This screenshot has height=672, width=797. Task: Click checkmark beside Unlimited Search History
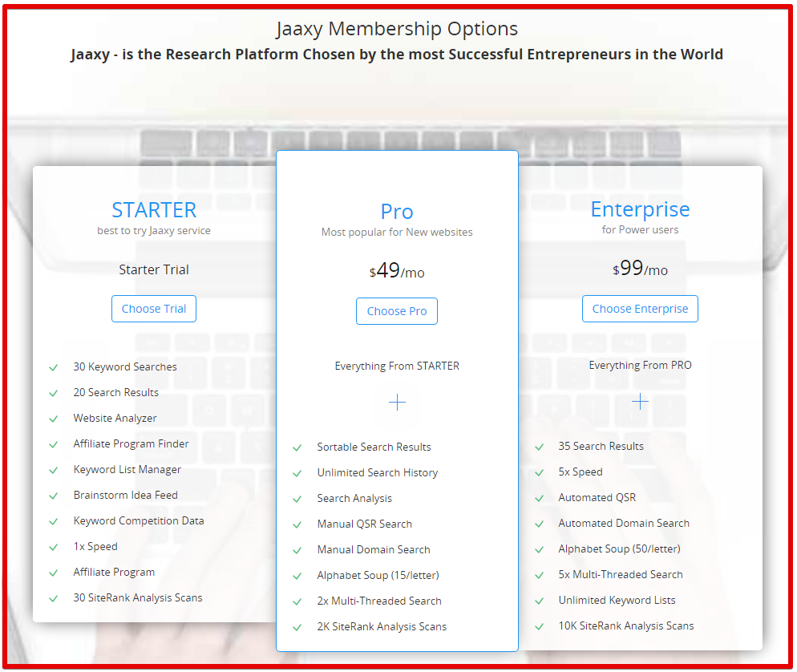[297, 473]
